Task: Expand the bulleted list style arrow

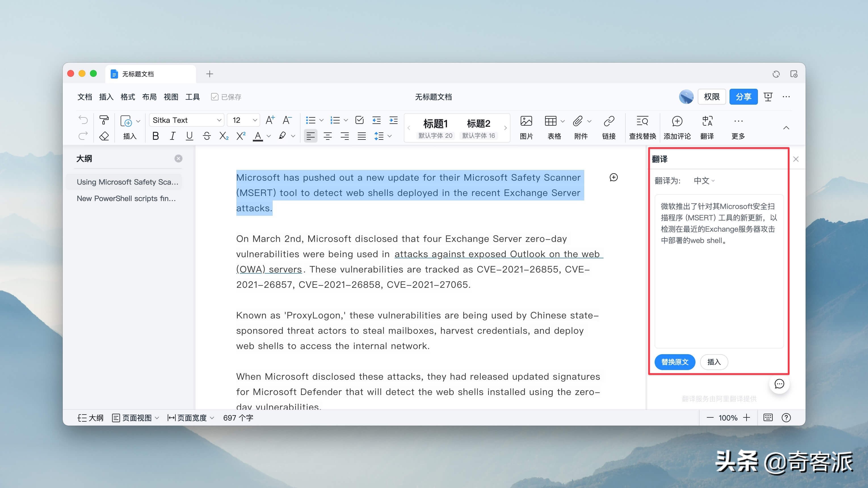Action: click(321, 120)
